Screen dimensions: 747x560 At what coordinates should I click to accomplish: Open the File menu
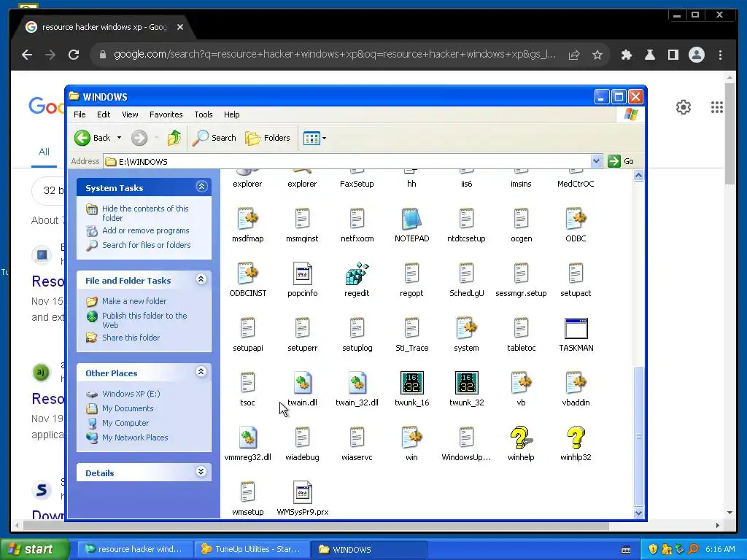pyautogui.click(x=80, y=114)
